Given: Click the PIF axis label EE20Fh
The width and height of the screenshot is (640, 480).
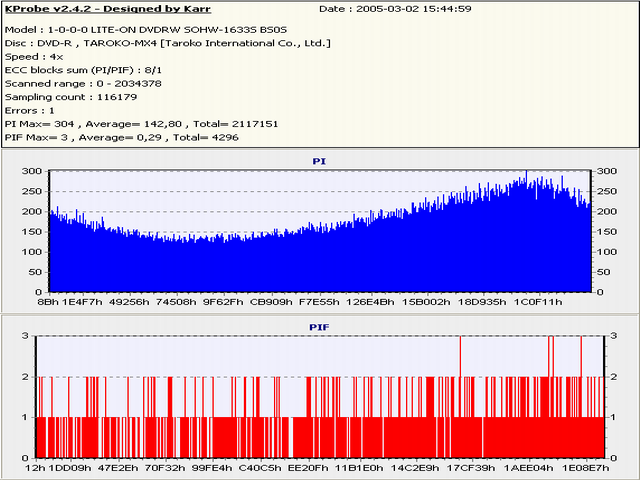Looking at the screenshot, I should point(308,468).
